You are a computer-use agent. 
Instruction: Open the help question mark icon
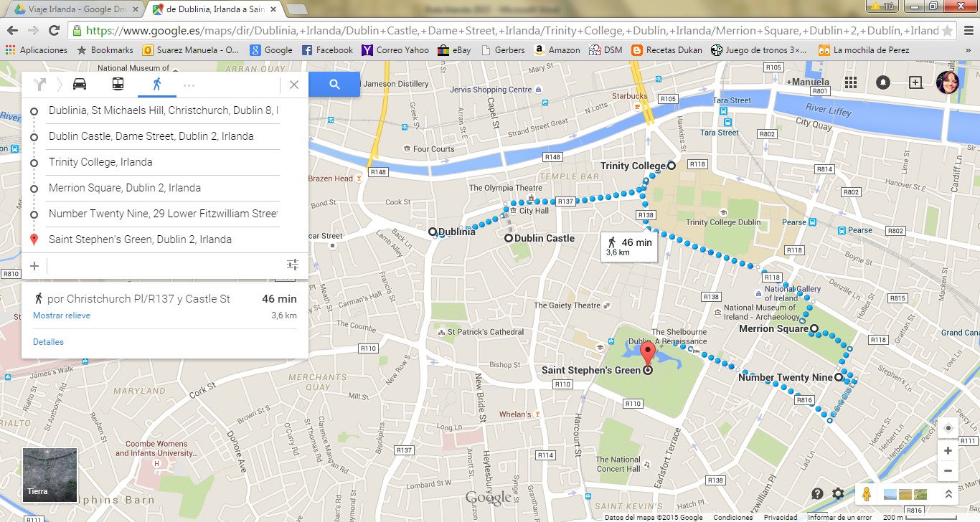coord(817,493)
